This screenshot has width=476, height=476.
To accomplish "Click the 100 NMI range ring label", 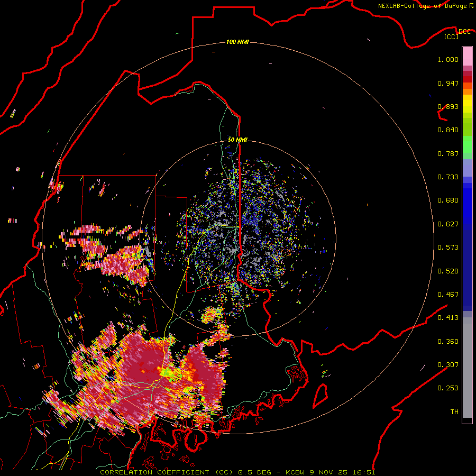I will tap(237, 42).
